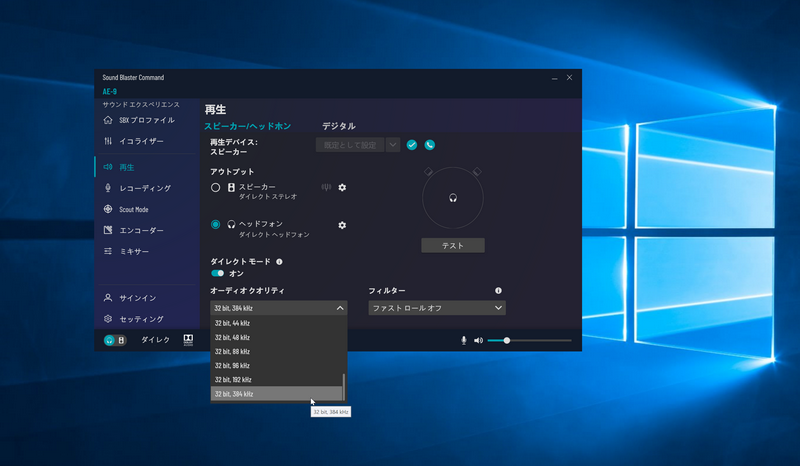Click the front-right speaker diamond marker
Image resolution: width=800 pixels, height=466 pixels.
point(477,171)
